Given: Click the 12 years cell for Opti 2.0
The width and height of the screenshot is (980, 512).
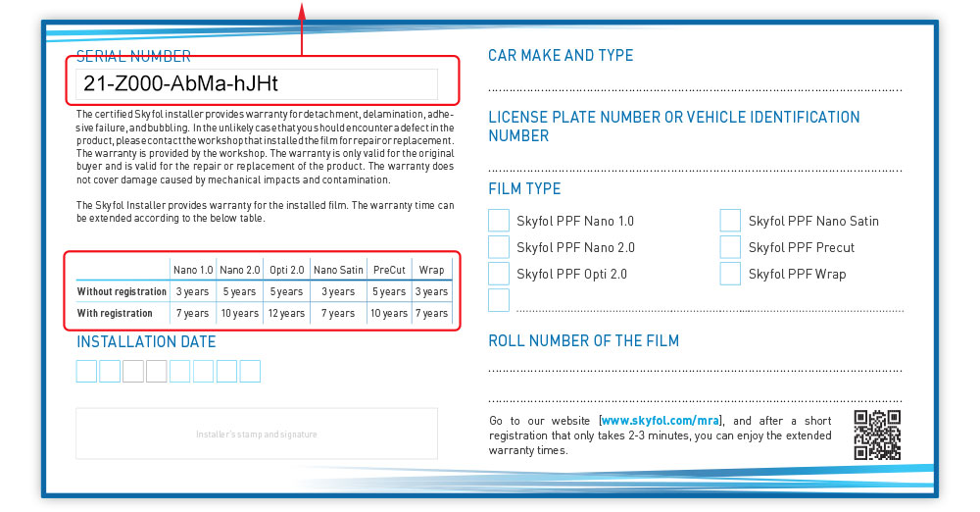Looking at the screenshot, I should [286, 313].
